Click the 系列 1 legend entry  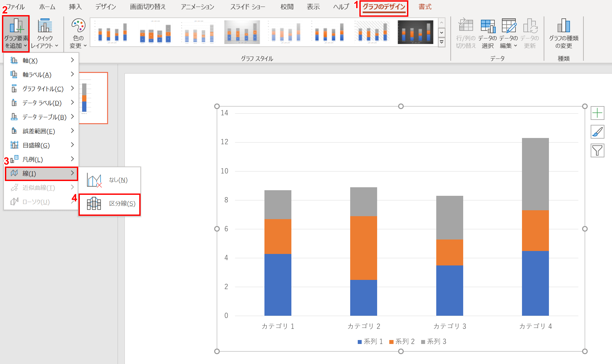tap(370, 342)
